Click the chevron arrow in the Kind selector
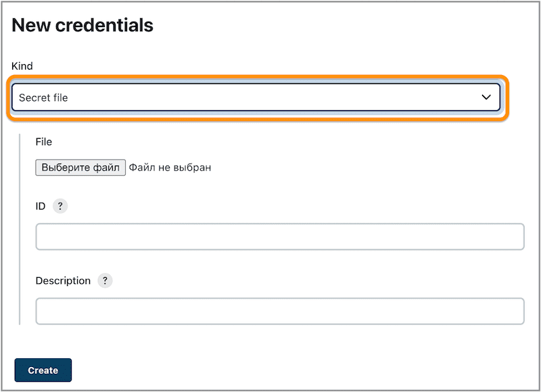 (x=486, y=97)
